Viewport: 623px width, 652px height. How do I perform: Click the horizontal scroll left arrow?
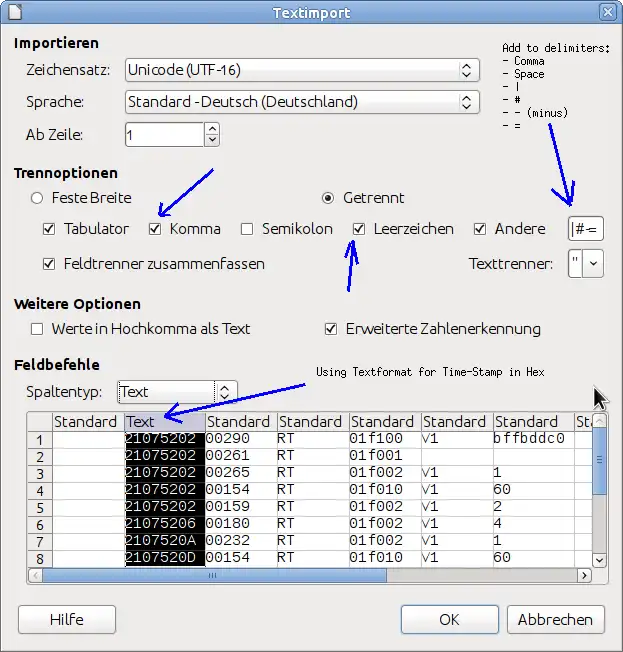pos(35,575)
